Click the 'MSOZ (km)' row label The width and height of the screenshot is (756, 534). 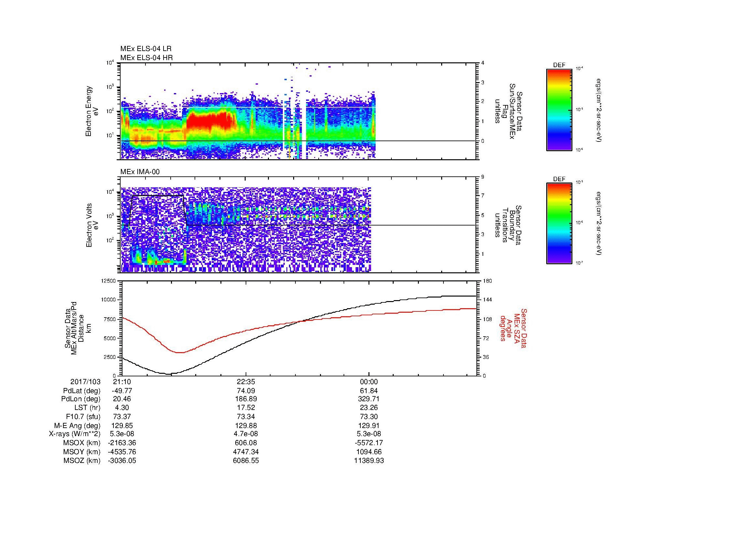82,461
